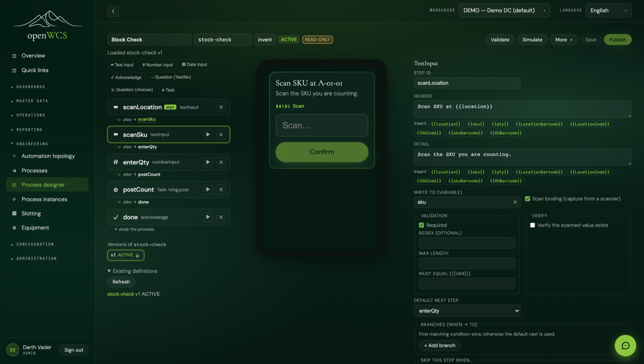Open Automation topology in sidebar
The image size is (644, 364).
pyautogui.click(x=47, y=156)
